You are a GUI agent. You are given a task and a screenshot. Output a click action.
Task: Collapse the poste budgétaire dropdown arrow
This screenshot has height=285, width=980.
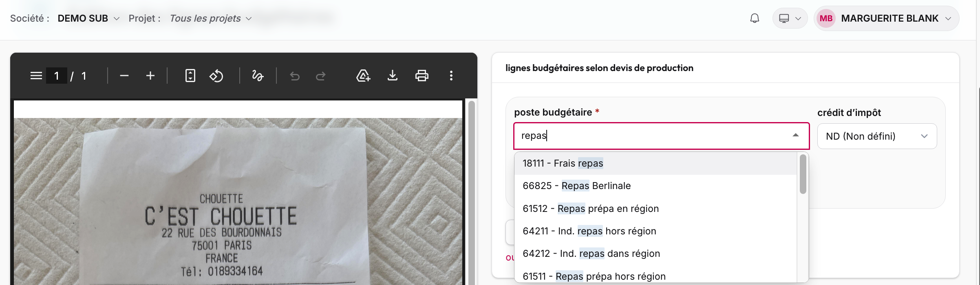tap(796, 135)
